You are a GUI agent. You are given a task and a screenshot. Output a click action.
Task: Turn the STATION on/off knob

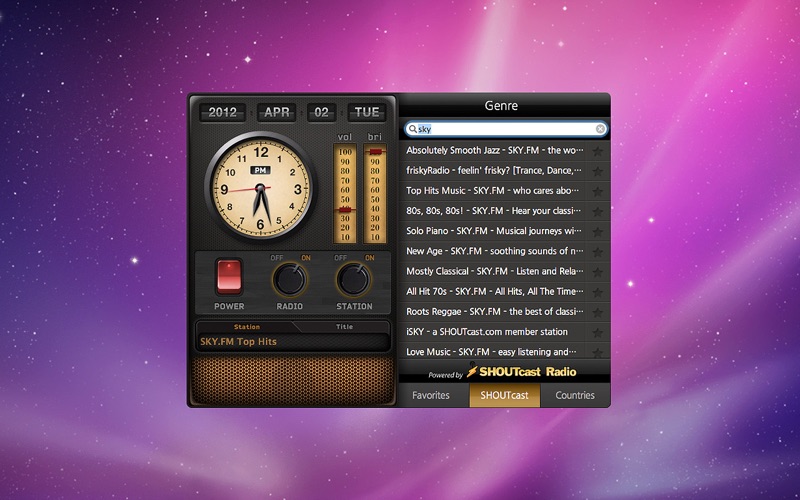[x=353, y=278]
